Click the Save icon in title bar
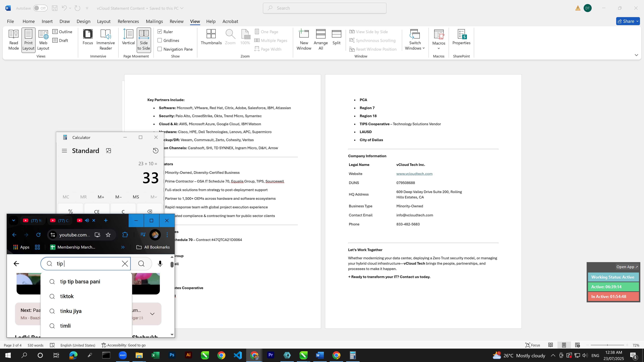This screenshot has width=644, height=362. tap(55, 8)
